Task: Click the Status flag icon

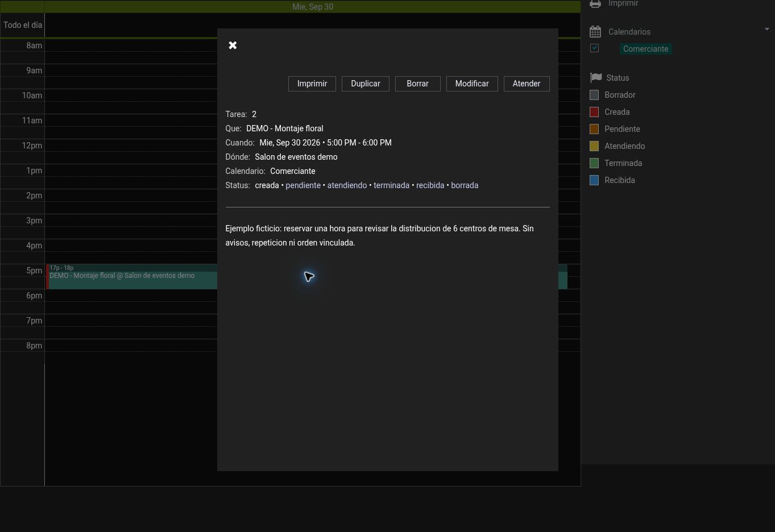Action: [596, 78]
